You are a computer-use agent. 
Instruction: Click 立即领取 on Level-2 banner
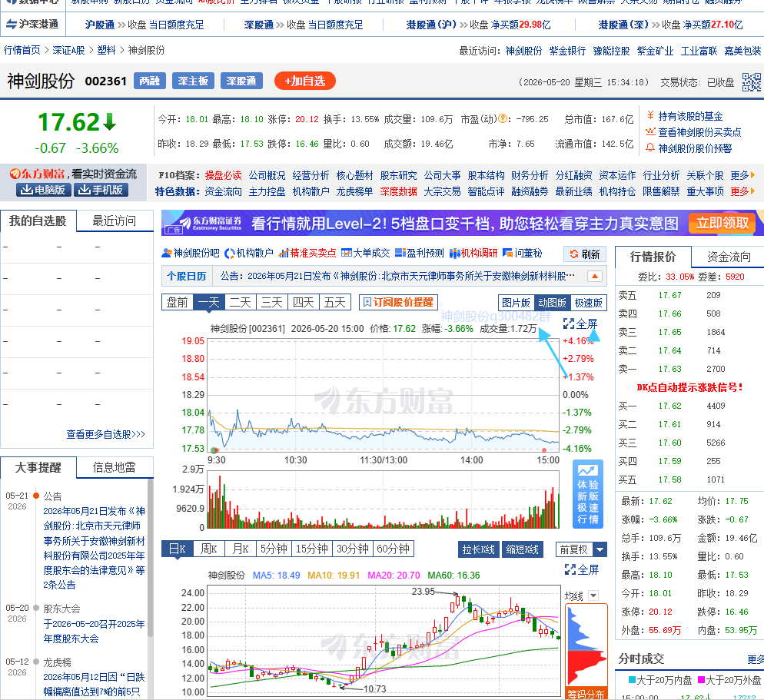[x=722, y=223]
